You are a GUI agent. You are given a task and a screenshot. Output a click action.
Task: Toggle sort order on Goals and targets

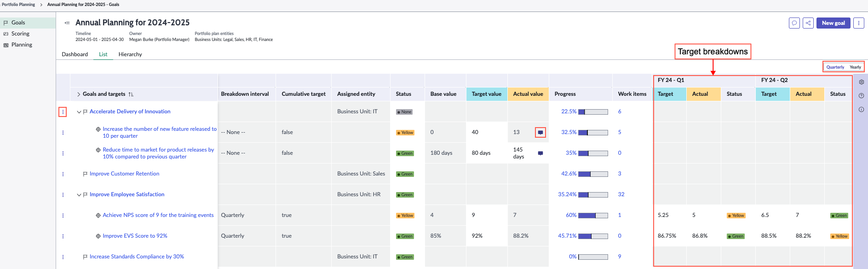pyautogui.click(x=131, y=94)
